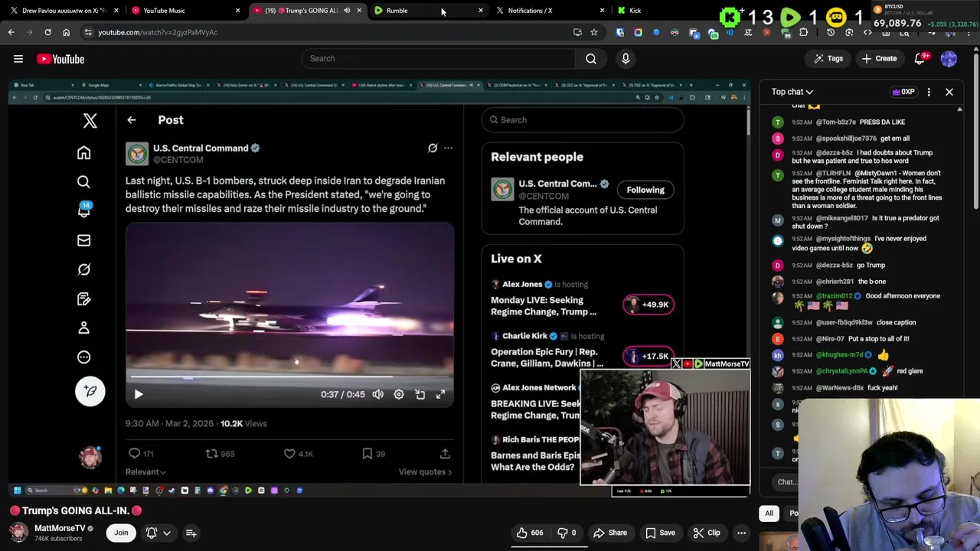Viewport: 980px width, 551px height.
Task: Save the video to a playlist
Action: tap(660, 533)
